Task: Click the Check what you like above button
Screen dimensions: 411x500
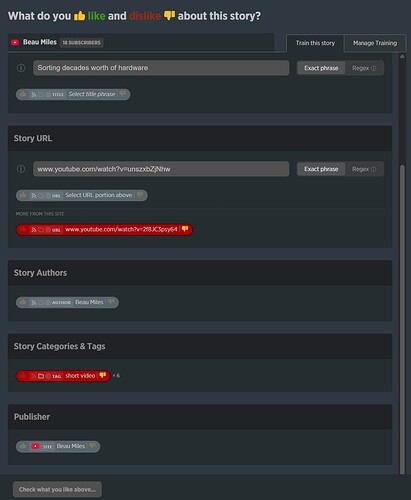Action: click(x=57, y=489)
